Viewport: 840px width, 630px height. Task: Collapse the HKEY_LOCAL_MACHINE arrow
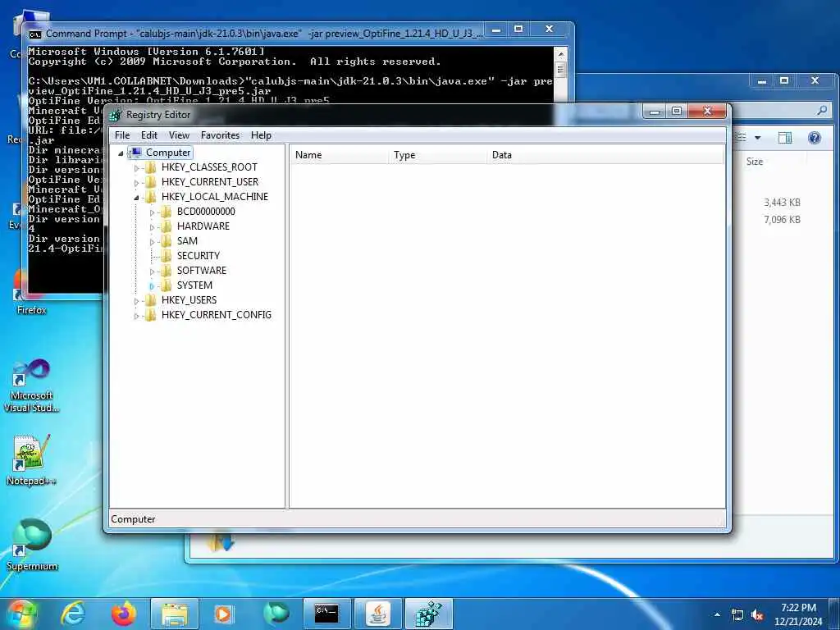(137, 197)
